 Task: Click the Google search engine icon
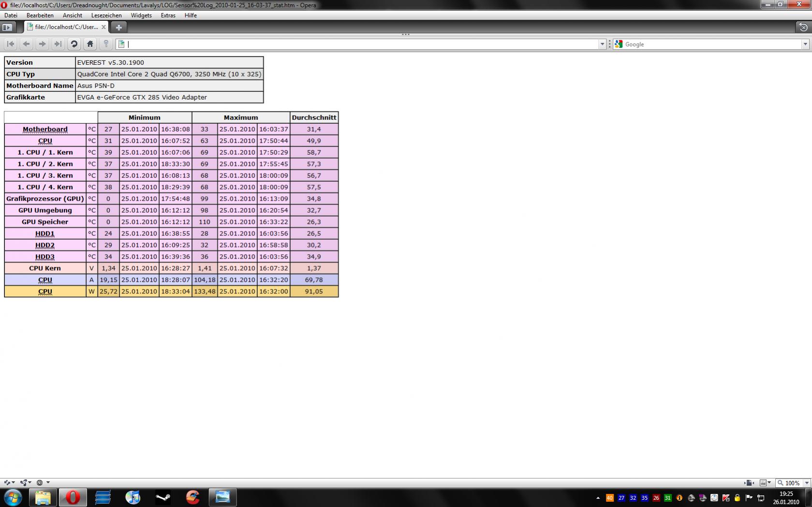(x=619, y=44)
